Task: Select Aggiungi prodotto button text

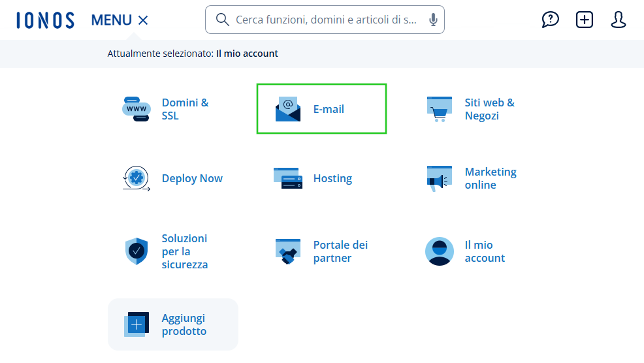Action: 184,324
